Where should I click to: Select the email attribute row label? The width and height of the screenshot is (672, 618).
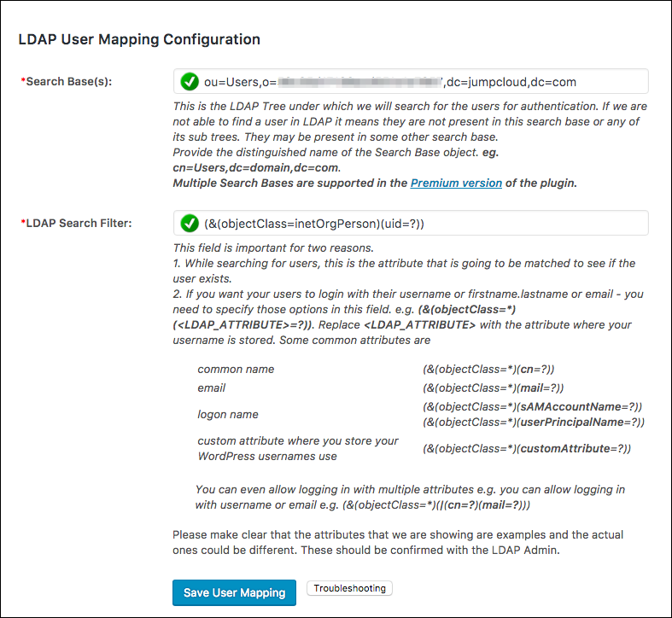(212, 388)
